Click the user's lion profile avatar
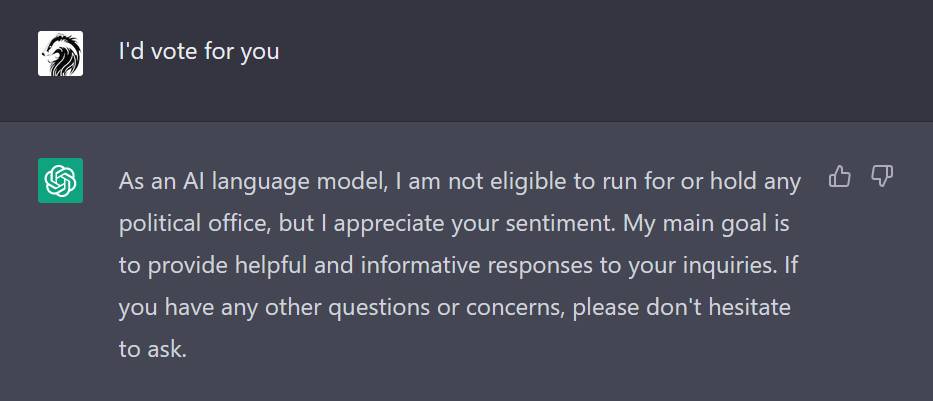The width and height of the screenshot is (933, 401). coord(61,54)
